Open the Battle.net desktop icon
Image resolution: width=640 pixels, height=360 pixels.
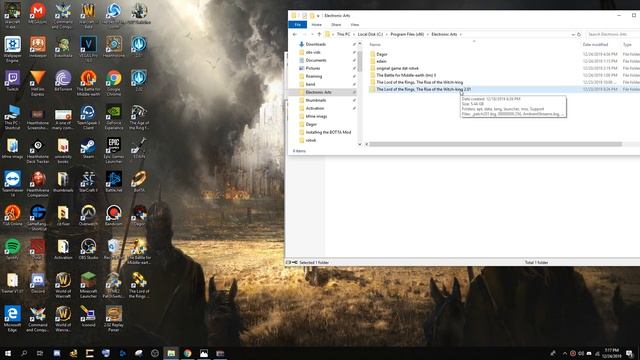pos(113,182)
